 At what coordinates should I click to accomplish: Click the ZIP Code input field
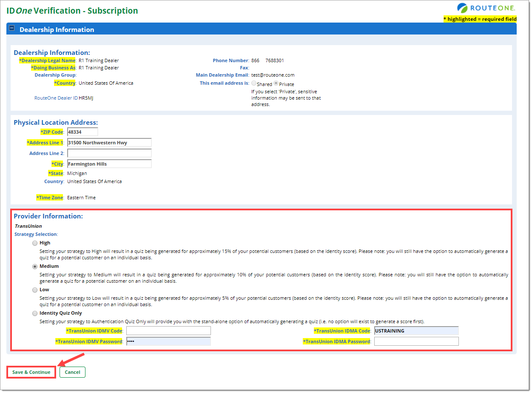point(83,132)
